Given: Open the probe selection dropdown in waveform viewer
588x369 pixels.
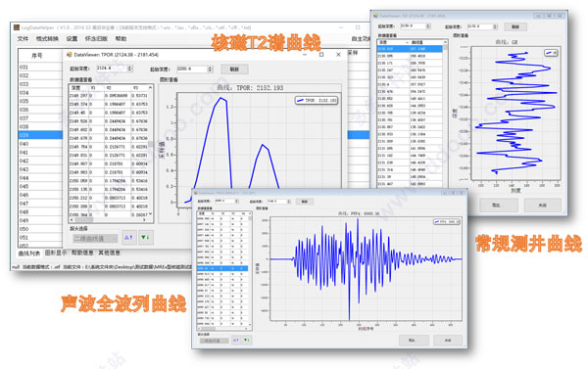Looking at the screenshot, I should click(214, 341).
